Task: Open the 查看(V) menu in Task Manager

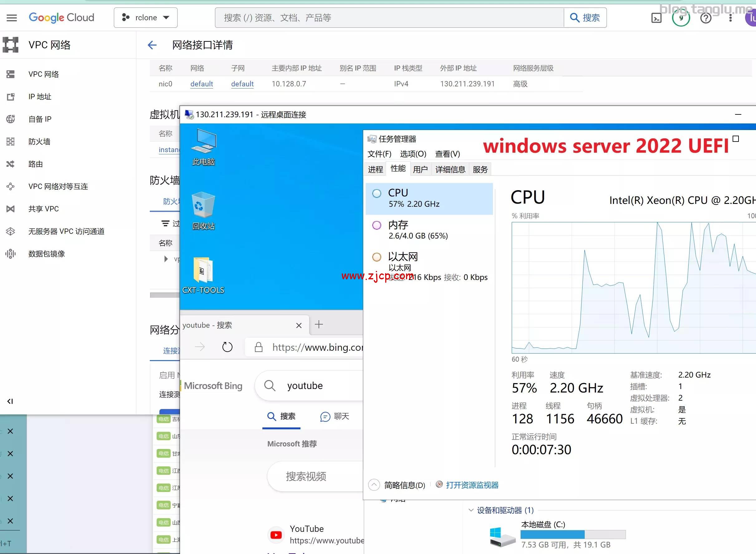Action: point(447,154)
